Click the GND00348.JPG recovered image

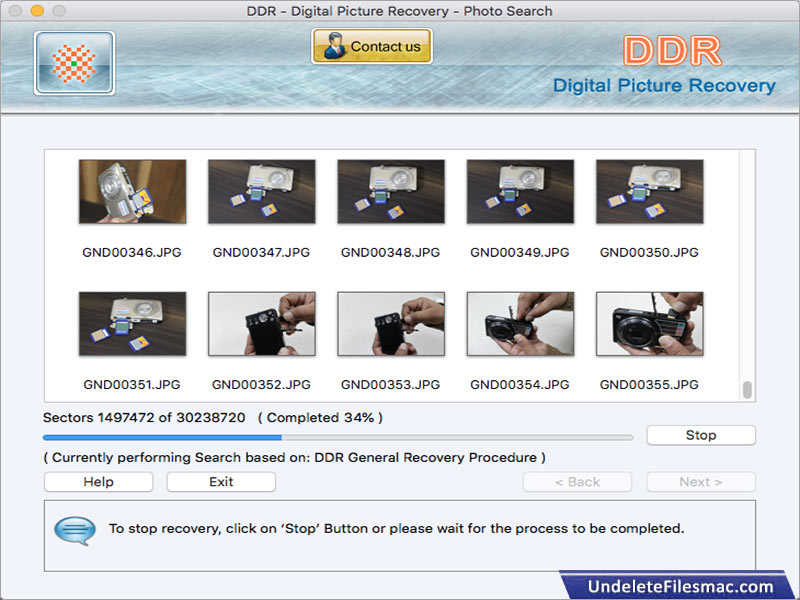pos(390,192)
